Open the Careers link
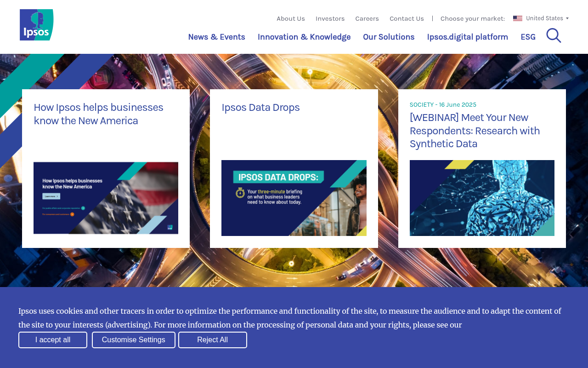Image resolution: width=588 pixels, height=368 pixels. pos(367,18)
